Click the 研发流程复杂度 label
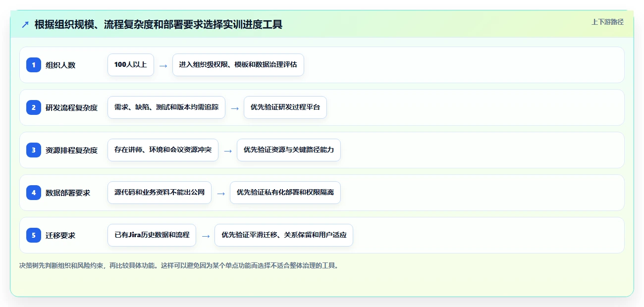644x307 pixels. pos(72,107)
